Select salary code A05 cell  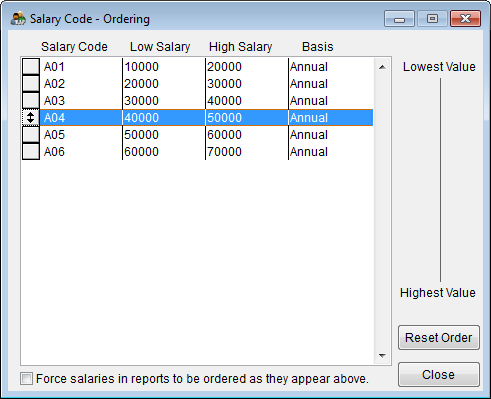pyautogui.click(x=81, y=135)
